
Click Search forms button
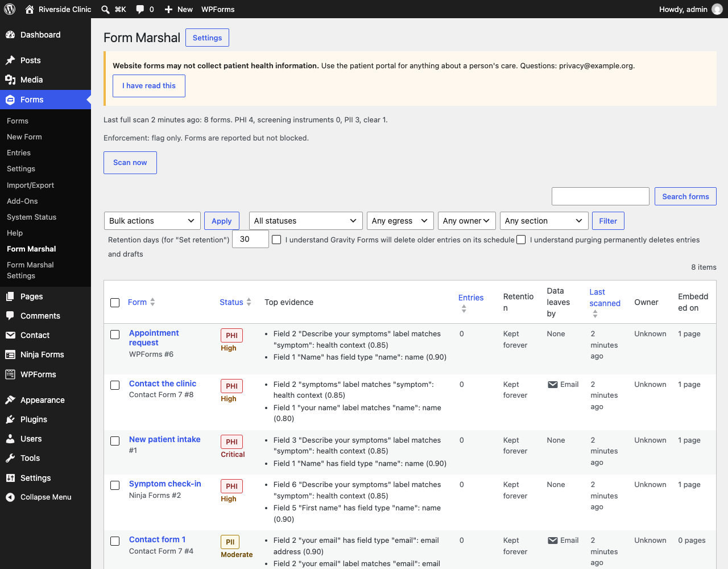(685, 196)
